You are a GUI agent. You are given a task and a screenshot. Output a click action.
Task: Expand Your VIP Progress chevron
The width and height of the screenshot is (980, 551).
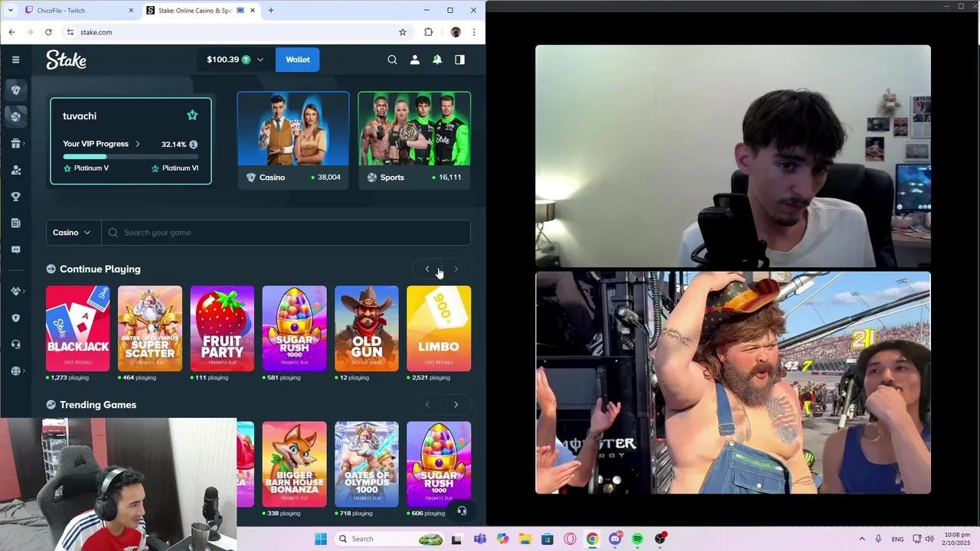[138, 144]
